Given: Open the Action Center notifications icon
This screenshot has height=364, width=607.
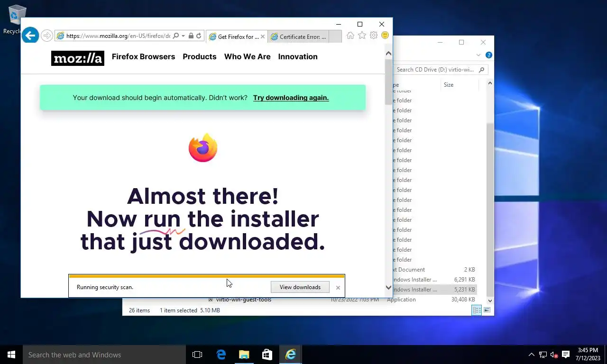Looking at the screenshot, I should (565, 355).
